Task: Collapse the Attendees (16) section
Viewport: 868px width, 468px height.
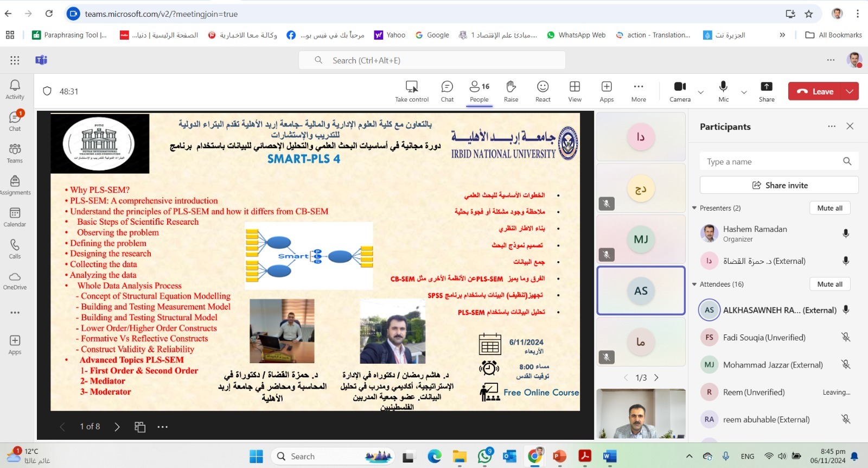Action: [x=694, y=284]
